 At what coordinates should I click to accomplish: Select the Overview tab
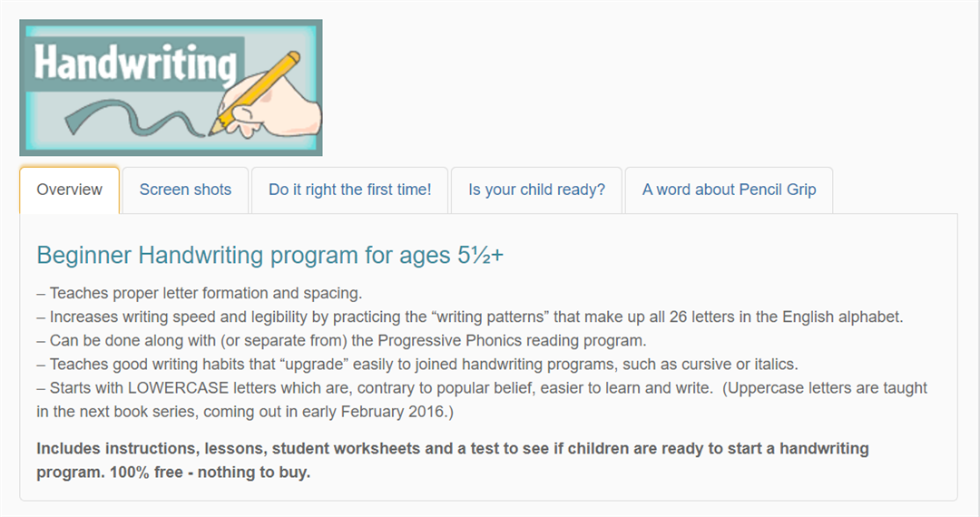pos(69,190)
